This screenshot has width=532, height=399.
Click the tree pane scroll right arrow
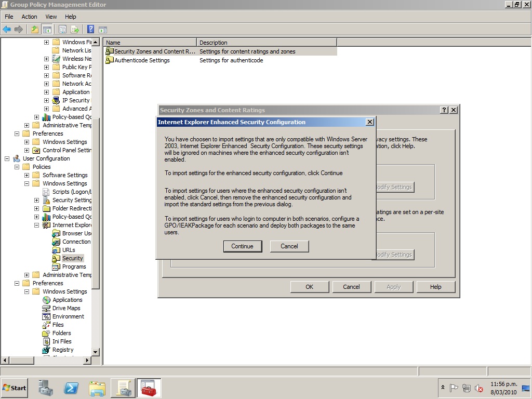pos(87,360)
